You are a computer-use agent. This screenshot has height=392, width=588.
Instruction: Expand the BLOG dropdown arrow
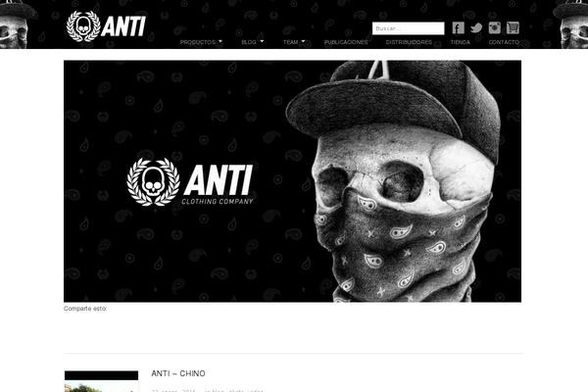[262, 41]
